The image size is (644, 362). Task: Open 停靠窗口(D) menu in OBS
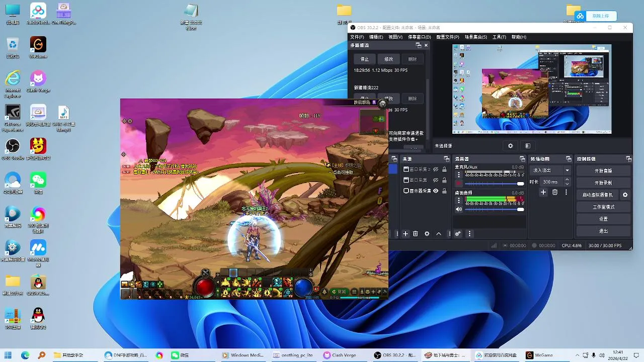click(419, 37)
